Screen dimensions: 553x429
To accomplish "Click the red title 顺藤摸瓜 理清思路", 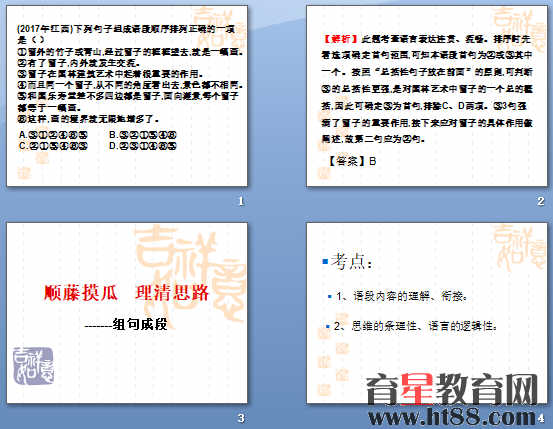I will (x=126, y=292).
